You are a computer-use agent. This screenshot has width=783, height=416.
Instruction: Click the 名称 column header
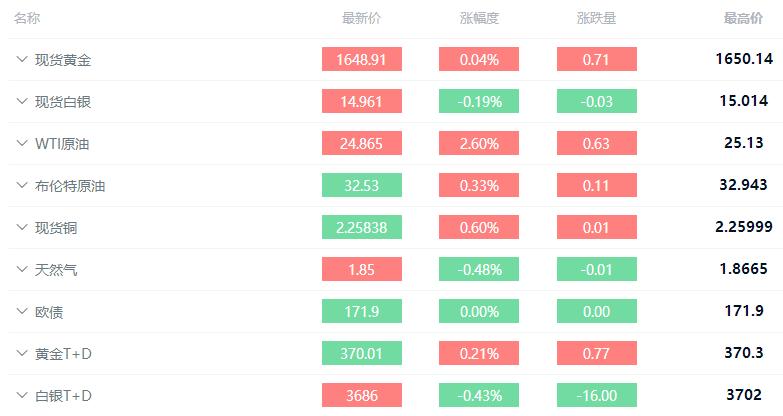click(x=27, y=18)
